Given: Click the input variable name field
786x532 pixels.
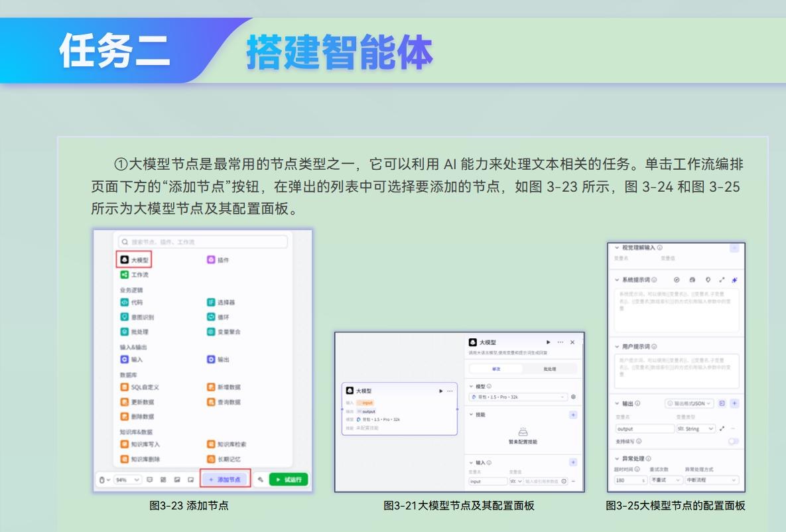Looking at the screenshot, I should pos(488,482).
